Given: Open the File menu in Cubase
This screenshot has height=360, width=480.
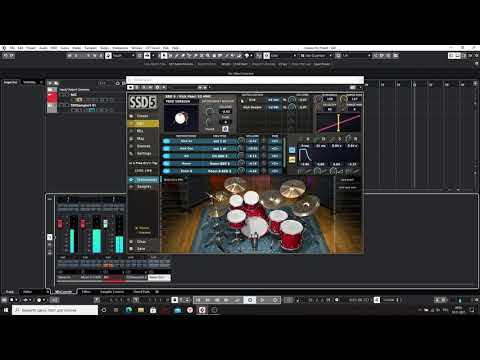Looking at the screenshot, I should 12,48.
